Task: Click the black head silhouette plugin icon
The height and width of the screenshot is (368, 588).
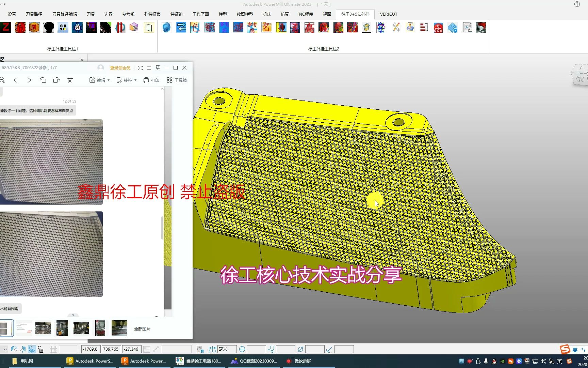Action: 49,27
